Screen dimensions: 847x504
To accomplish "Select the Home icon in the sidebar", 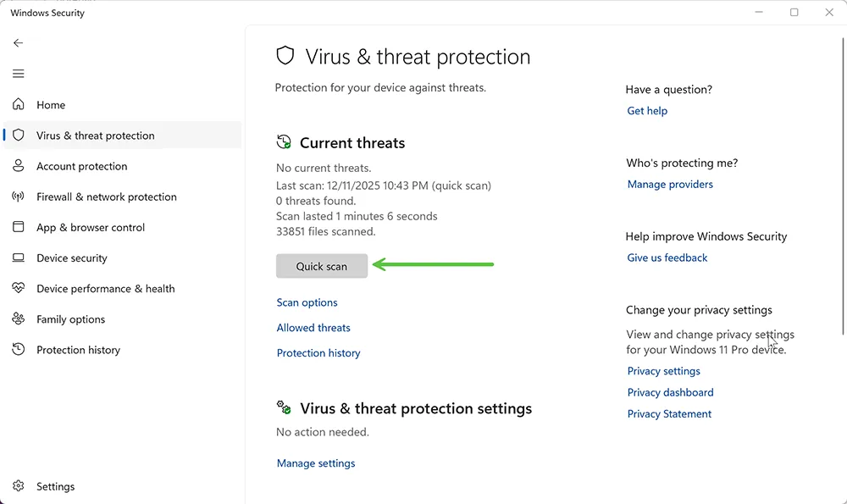I will 18,104.
